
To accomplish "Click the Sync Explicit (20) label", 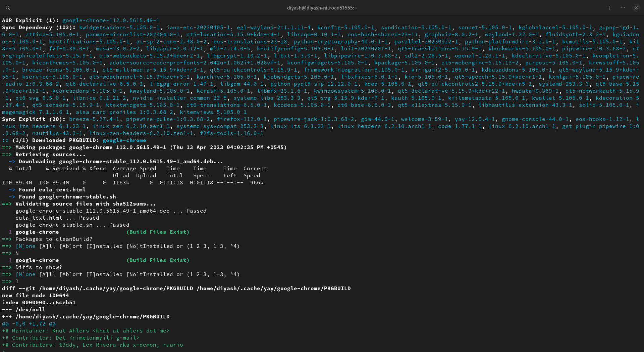I will point(34,119).
